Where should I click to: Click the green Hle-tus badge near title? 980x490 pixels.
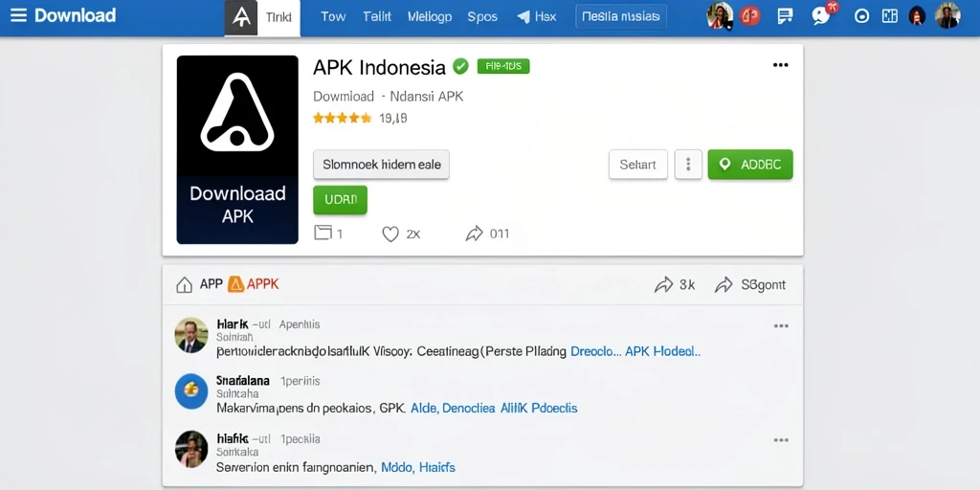pos(503,66)
